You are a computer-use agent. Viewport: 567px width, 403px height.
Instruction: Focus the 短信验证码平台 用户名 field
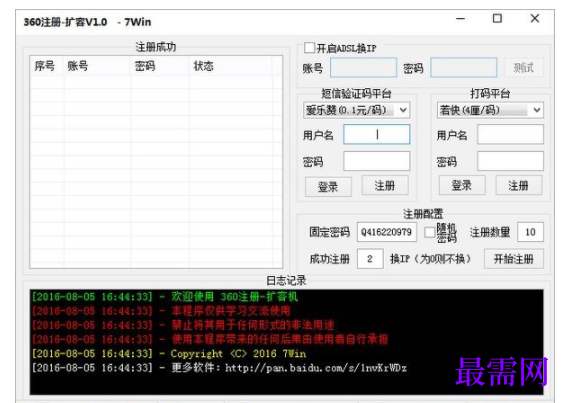(376, 135)
